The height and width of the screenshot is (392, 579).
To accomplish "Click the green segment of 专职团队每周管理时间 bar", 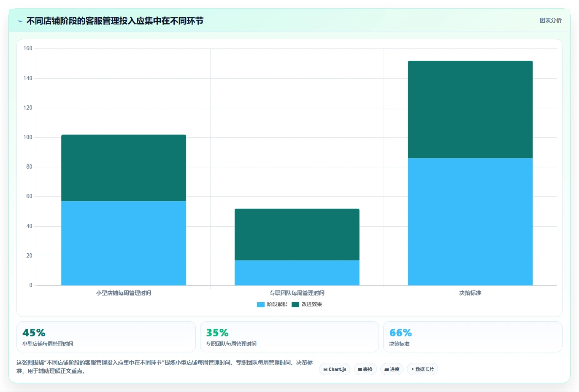I will coord(297,234).
